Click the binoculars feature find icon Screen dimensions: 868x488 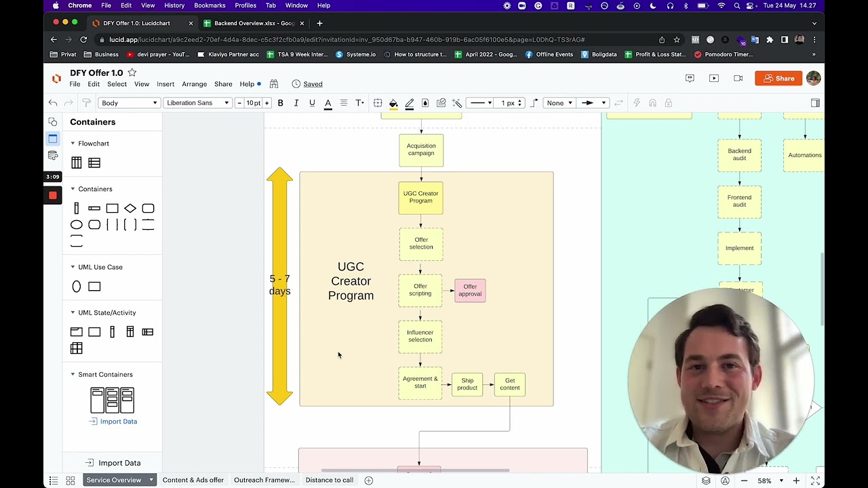[x=274, y=84]
